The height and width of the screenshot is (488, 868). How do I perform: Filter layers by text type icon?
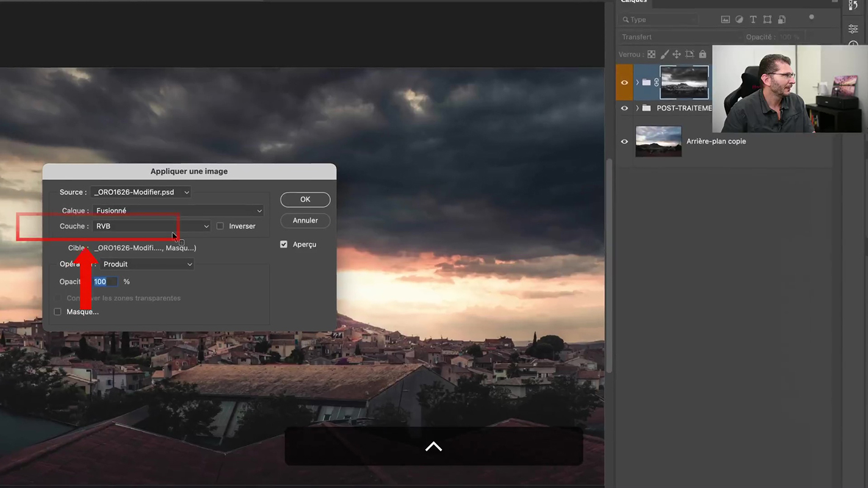[753, 20]
